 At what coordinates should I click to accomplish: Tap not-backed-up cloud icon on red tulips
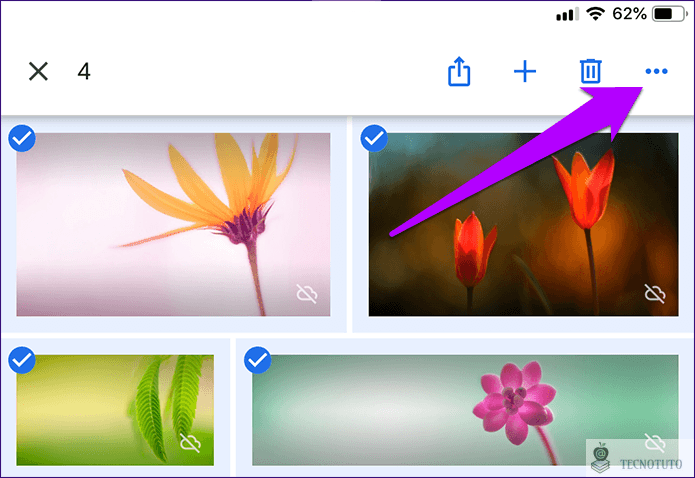coord(655,294)
